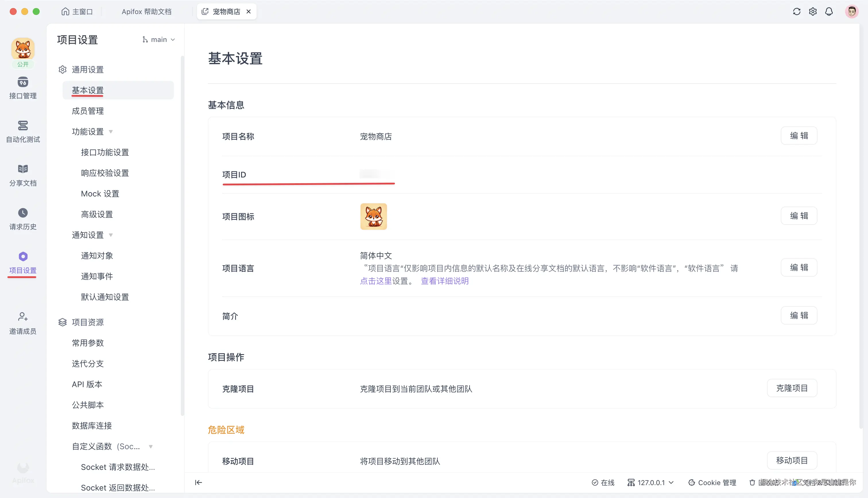Click 编辑 button for 项目名称

[x=799, y=136]
